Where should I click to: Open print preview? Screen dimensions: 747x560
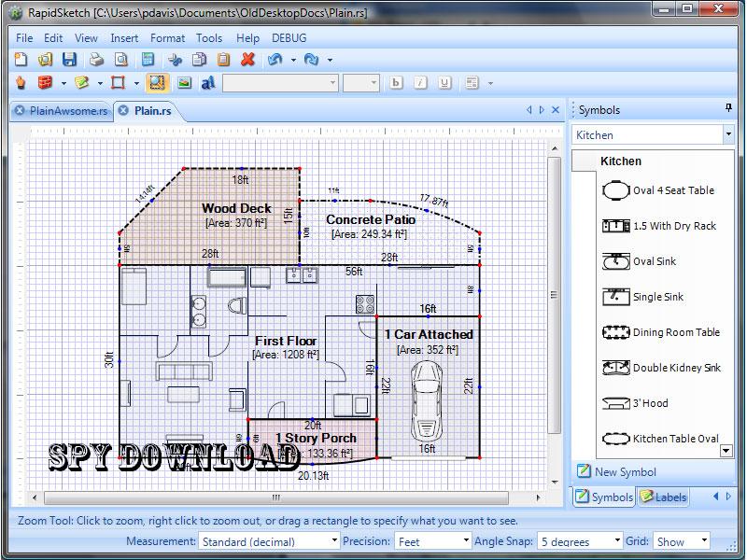pyautogui.click(x=121, y=60)
